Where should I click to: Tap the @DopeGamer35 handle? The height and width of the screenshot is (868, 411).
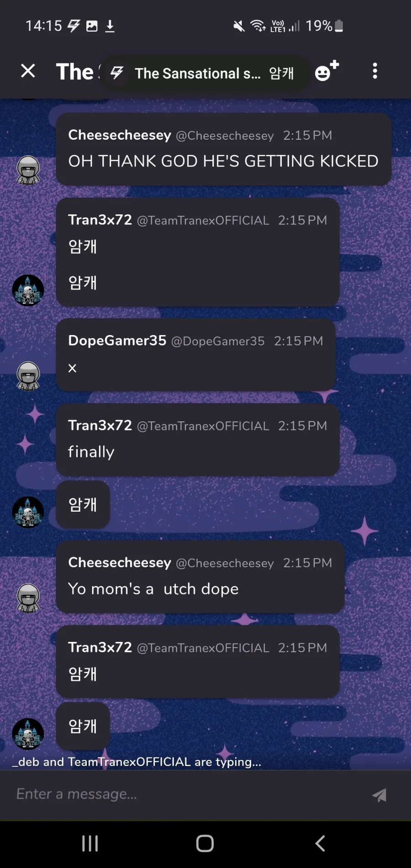(218, 341)
